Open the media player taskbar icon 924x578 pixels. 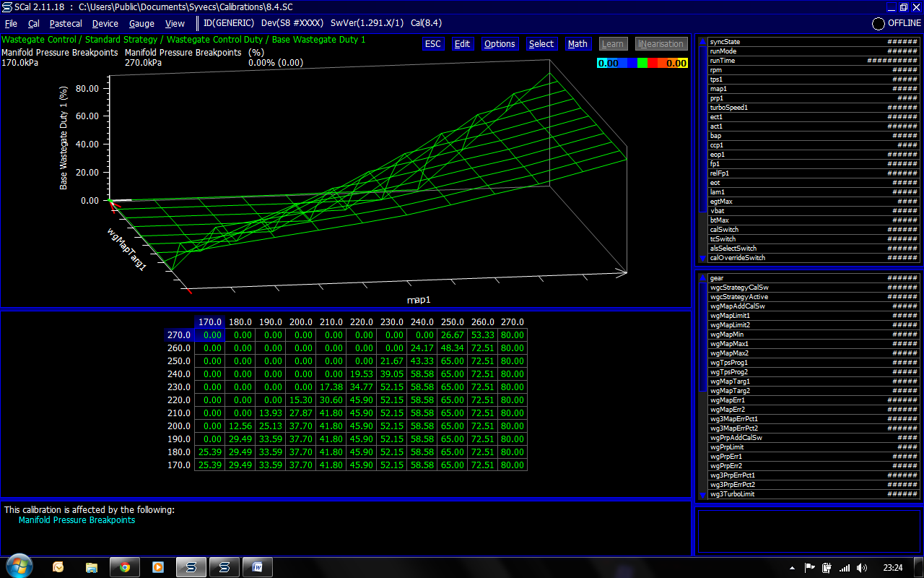click(x=158, y=567)
